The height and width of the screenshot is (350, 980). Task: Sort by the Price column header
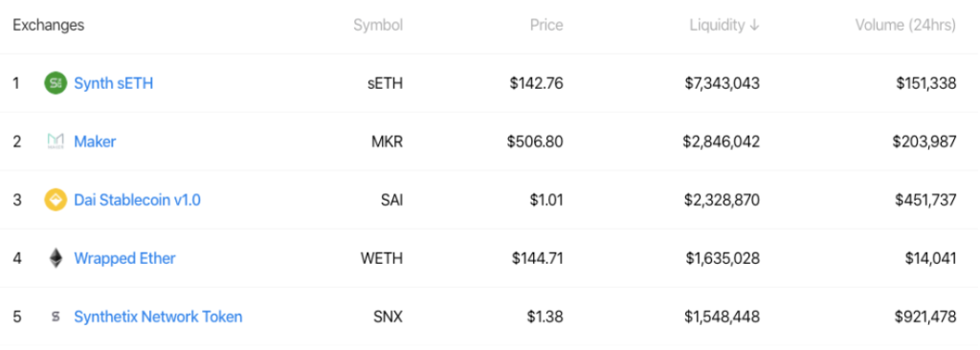pyautogui.click(x=546, y=25)
